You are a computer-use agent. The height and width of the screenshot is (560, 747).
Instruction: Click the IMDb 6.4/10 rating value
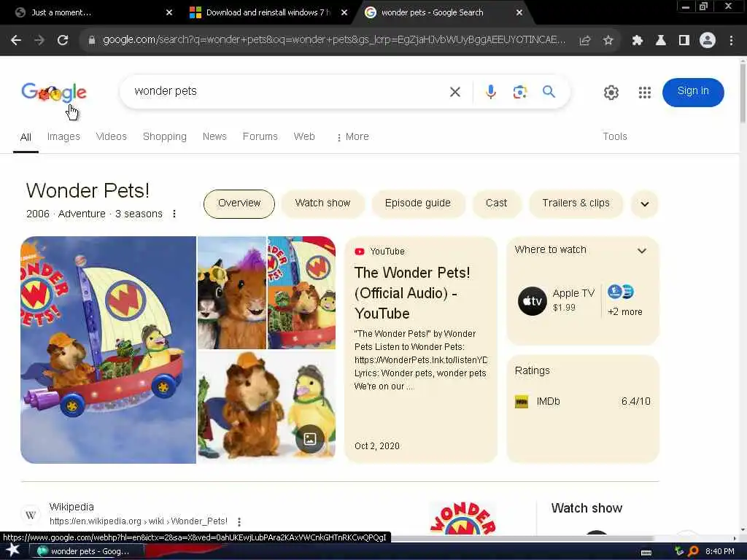[x=635, y=402]
